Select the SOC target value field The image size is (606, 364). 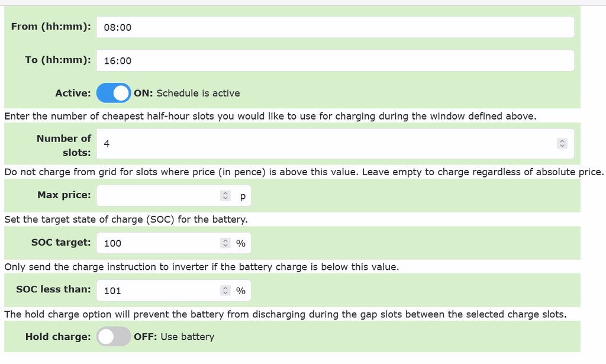(157, 243)
